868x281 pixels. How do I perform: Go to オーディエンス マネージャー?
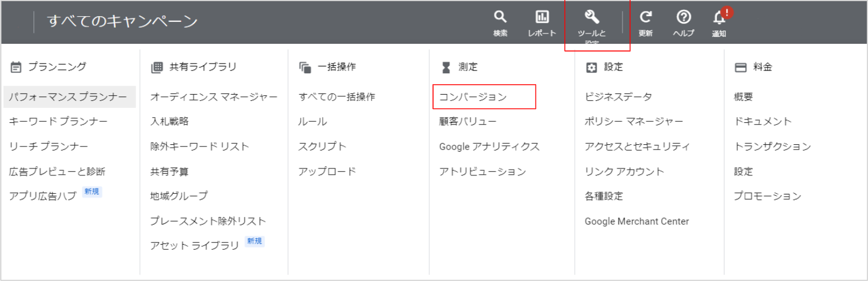click(214, 97)
